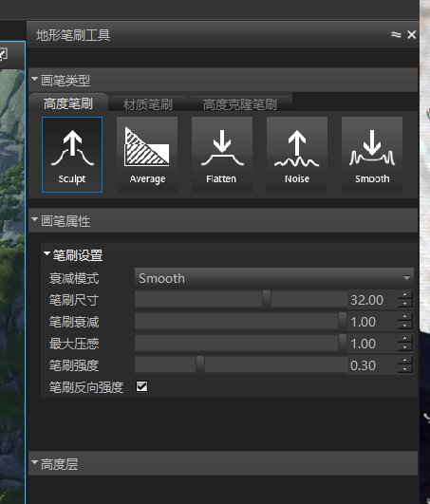
Task: Select the Sculpt brush tool
Action: 72,155
